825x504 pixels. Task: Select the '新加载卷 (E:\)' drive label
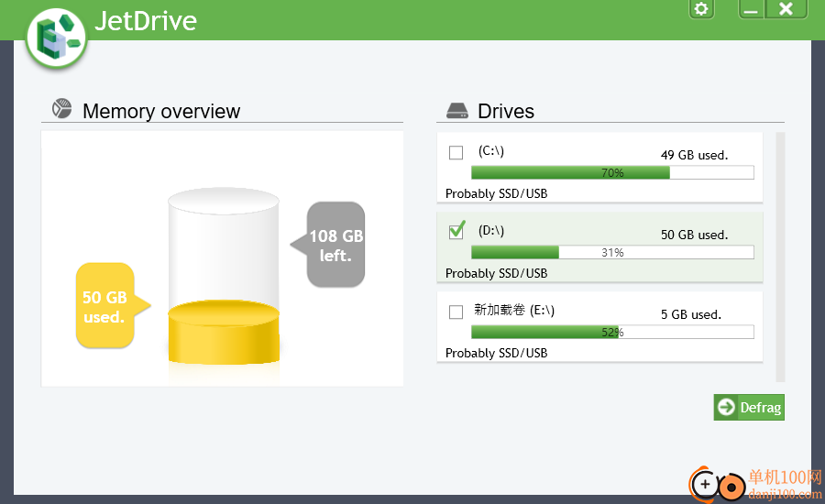click(x=514, y=310)
